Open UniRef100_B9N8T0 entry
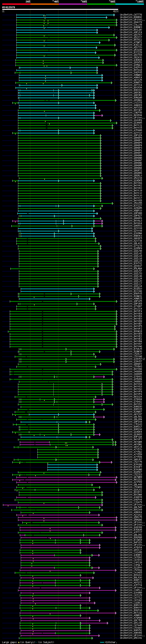 click(x=131, y=82)
